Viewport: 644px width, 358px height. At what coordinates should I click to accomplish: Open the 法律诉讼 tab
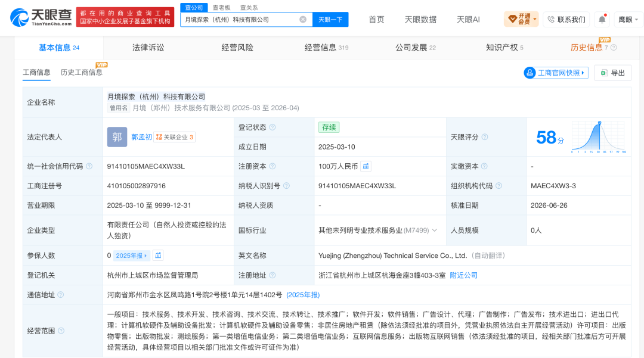coord(148,48)
